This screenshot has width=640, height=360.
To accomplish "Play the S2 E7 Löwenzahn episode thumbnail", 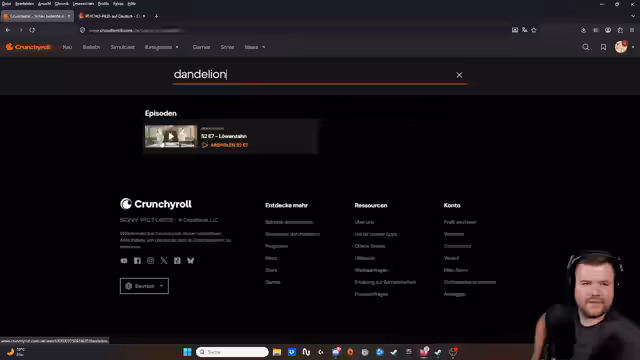I will [x=171, y=136].
